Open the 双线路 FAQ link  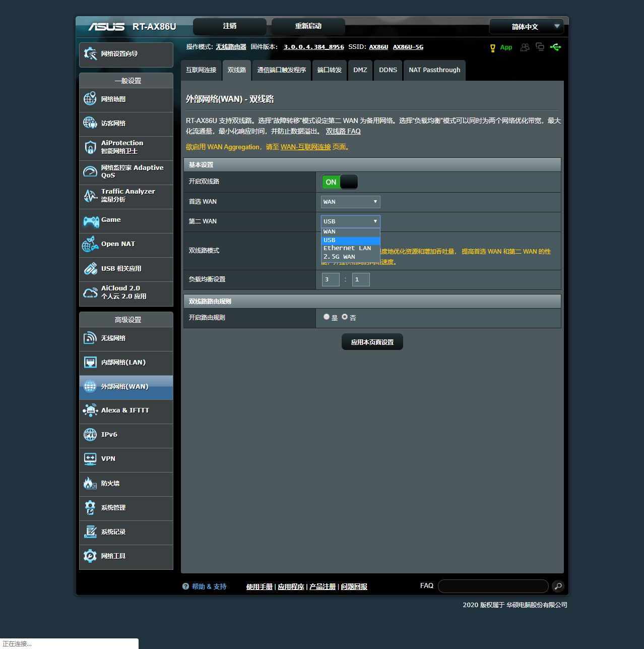pos(343,131)
